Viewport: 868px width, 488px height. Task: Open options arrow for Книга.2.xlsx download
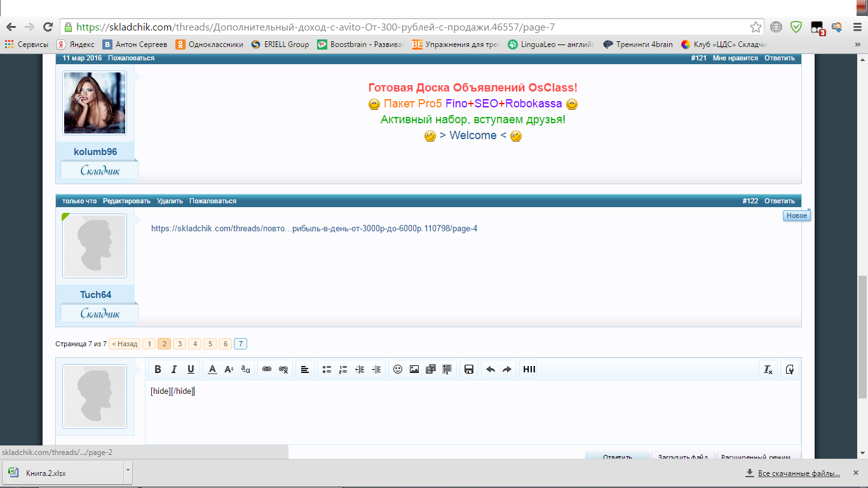(128, 473)
